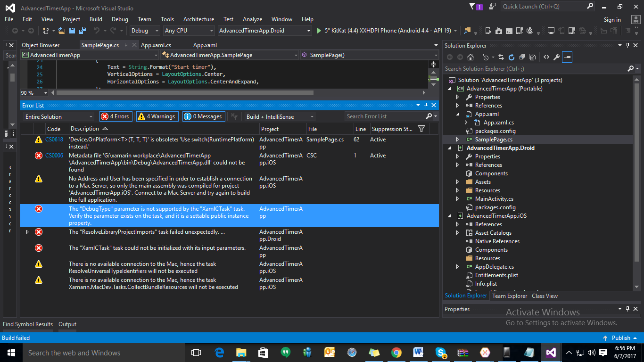
Task: Open the Debug menu
Action: pyautogui.click(x=120, y=19)
